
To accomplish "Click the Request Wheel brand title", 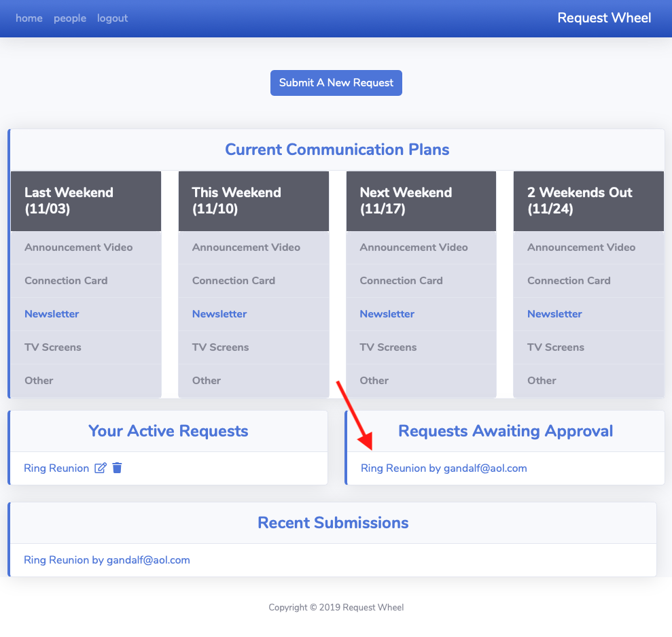I will pyautogui.click(x=604, y=18).
